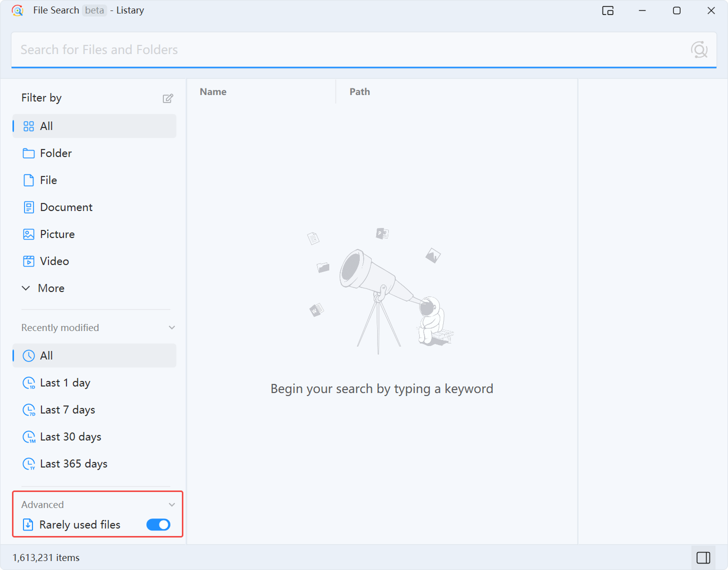The height and width of the screenshot is (570, 728).
Task: Maximize the File Search window
Action: point(677,10)
